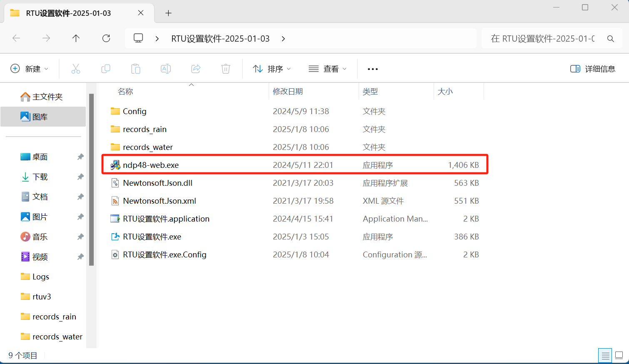Click RTU设置软件-2025-01-03 breadcrumb in address bar
The image size is (629, 364).
click(220, 39)
